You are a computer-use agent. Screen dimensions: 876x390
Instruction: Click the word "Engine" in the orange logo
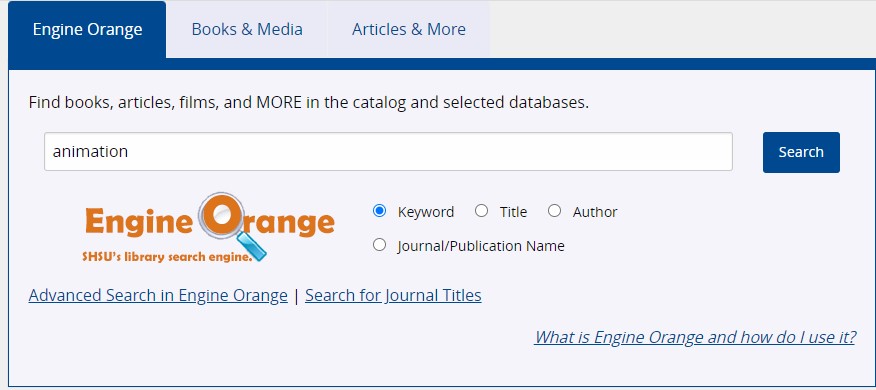point(140,222)
